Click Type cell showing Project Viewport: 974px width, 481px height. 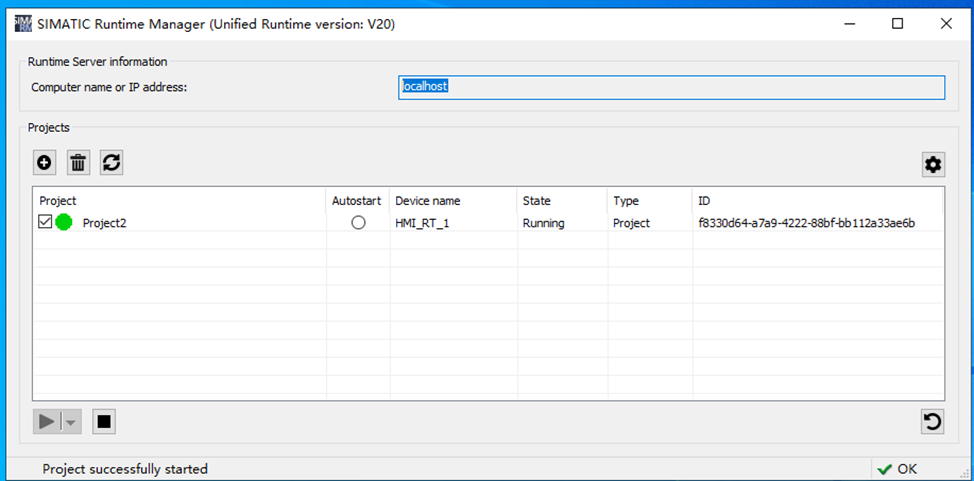[631, 223]
